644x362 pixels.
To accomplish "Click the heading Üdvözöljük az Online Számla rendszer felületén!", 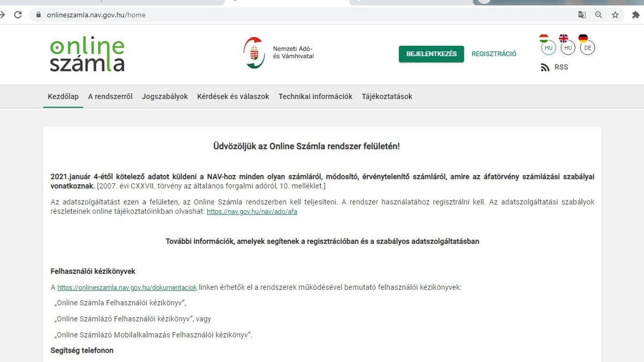I will 306,146.
